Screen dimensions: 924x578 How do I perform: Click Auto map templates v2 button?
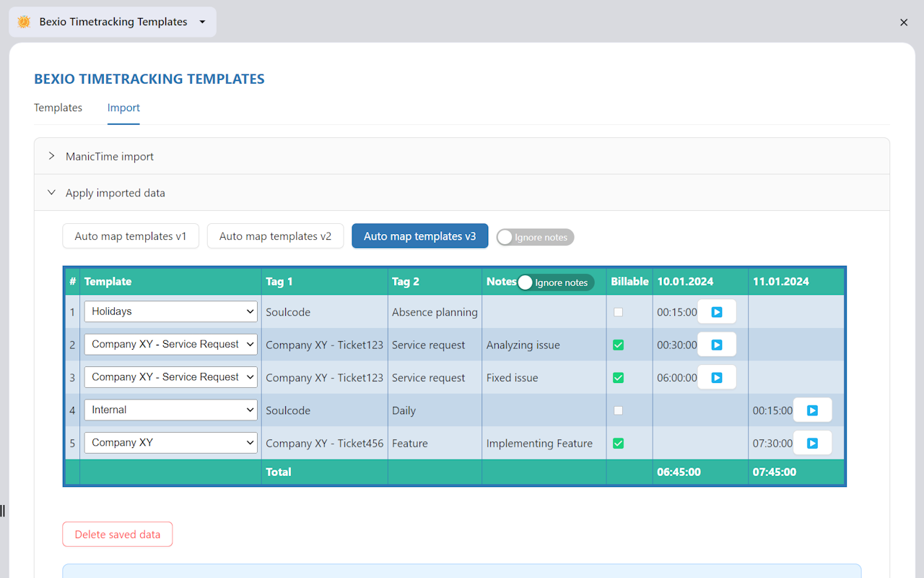[x=275, y=236]
